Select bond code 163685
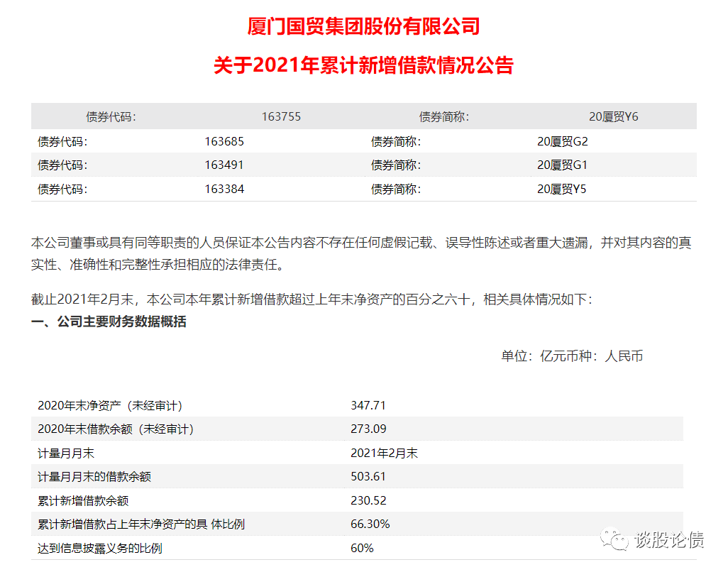 (224, 141)
